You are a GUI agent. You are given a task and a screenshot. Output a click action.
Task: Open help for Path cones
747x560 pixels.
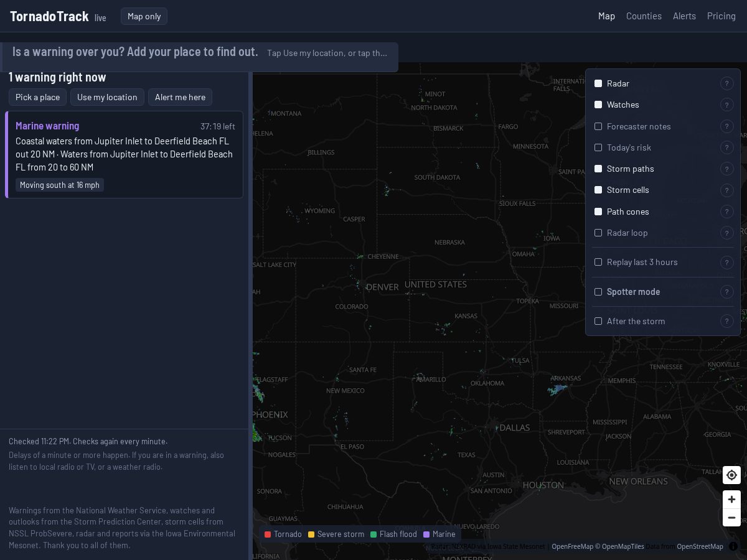tap(726, 212)
